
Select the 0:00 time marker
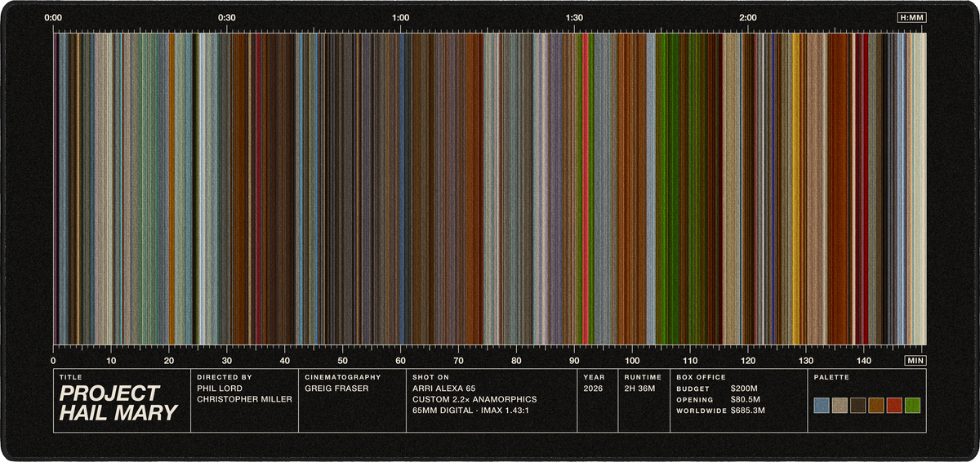pos(53,17)
